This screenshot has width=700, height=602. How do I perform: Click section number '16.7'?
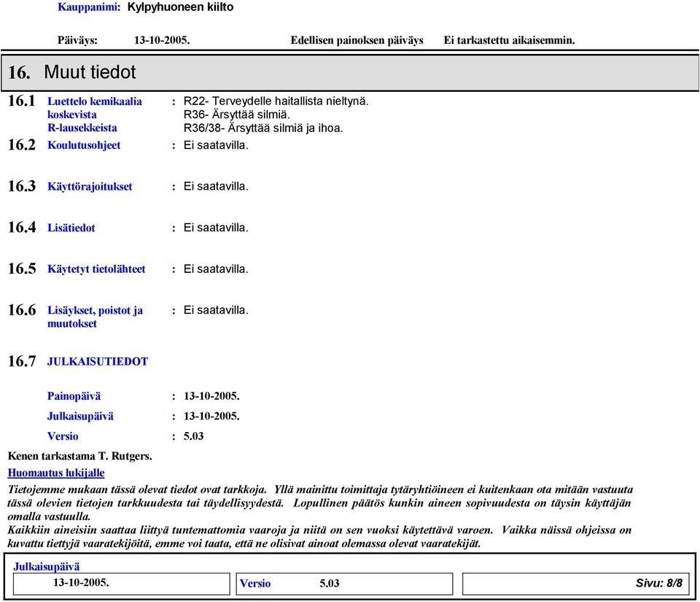point(21,361)
